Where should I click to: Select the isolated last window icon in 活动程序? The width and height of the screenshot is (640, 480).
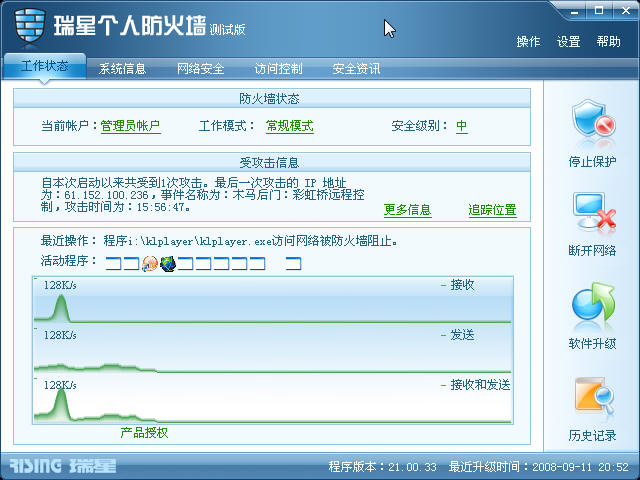pos(293,264)
